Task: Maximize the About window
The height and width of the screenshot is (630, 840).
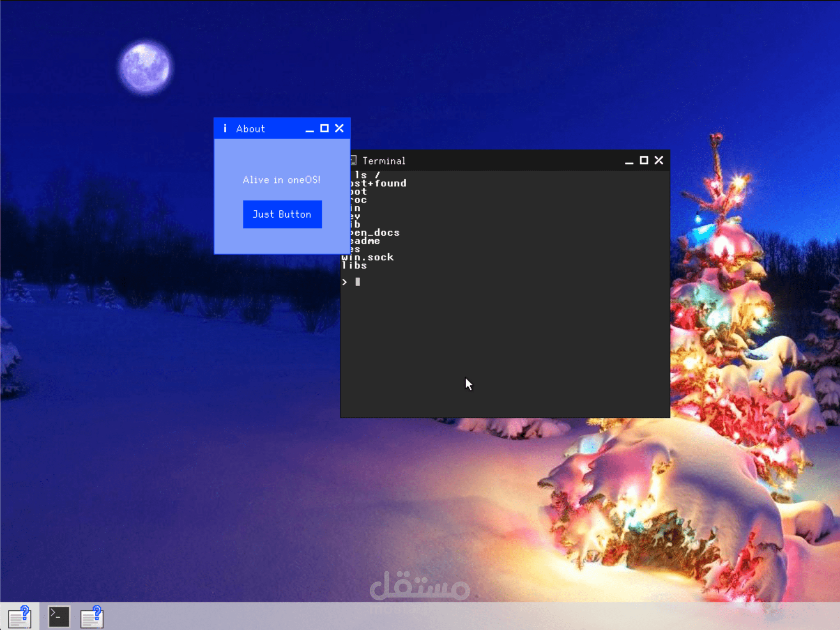Action: point(324,129)
